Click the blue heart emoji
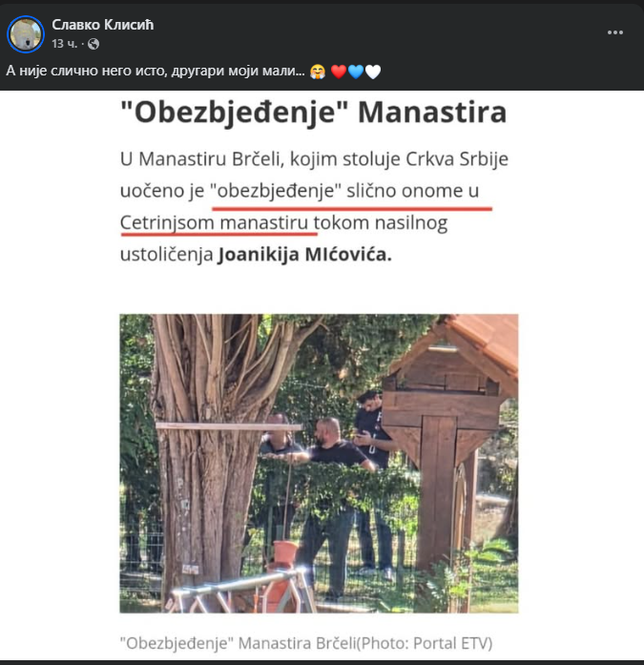This screenshot has height=665, width=644. point(355,72)
